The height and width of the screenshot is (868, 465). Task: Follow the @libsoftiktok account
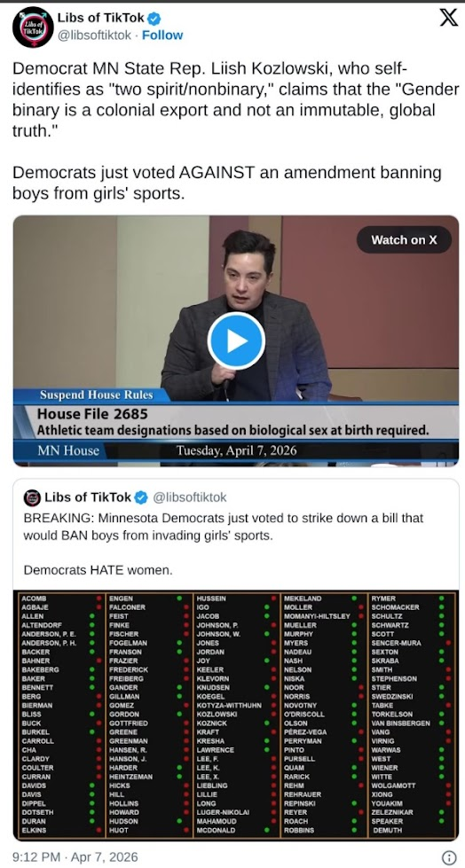coord(162,35)
